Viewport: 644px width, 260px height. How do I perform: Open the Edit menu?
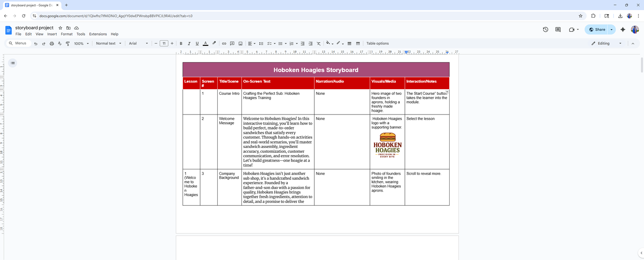coord(29,34)
